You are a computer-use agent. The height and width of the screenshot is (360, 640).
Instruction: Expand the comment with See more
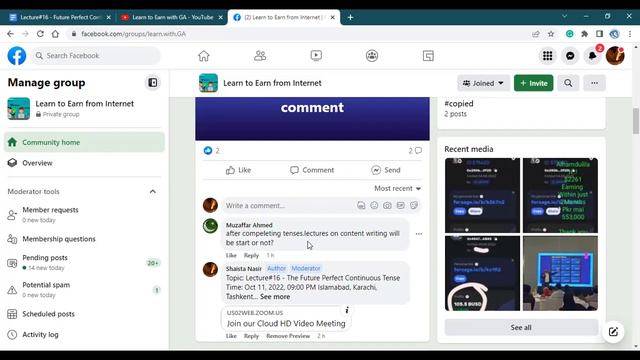(x=275, y=297)
